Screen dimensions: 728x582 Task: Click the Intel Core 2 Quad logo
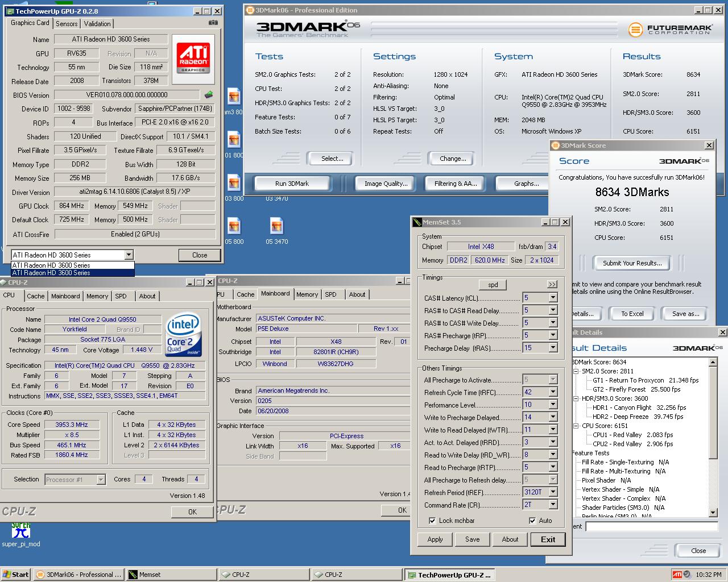pyautogui.click(x=183, y=335)
